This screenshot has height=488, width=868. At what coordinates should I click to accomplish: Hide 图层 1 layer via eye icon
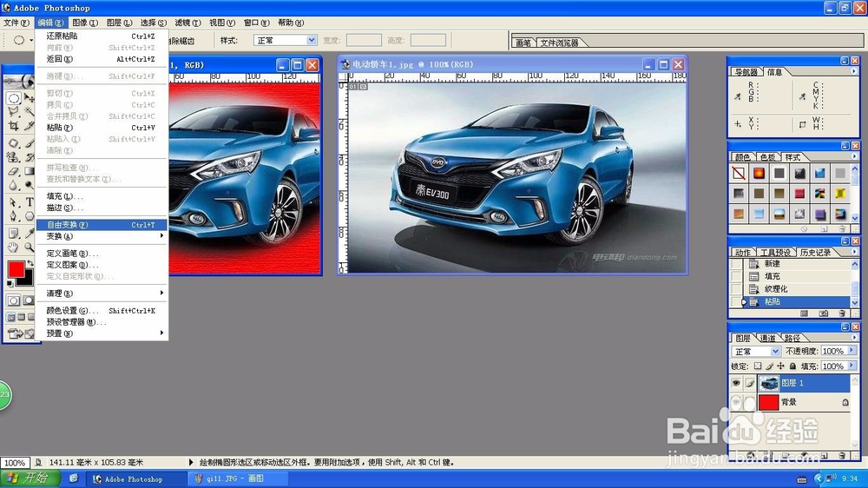tap(736, 383)
